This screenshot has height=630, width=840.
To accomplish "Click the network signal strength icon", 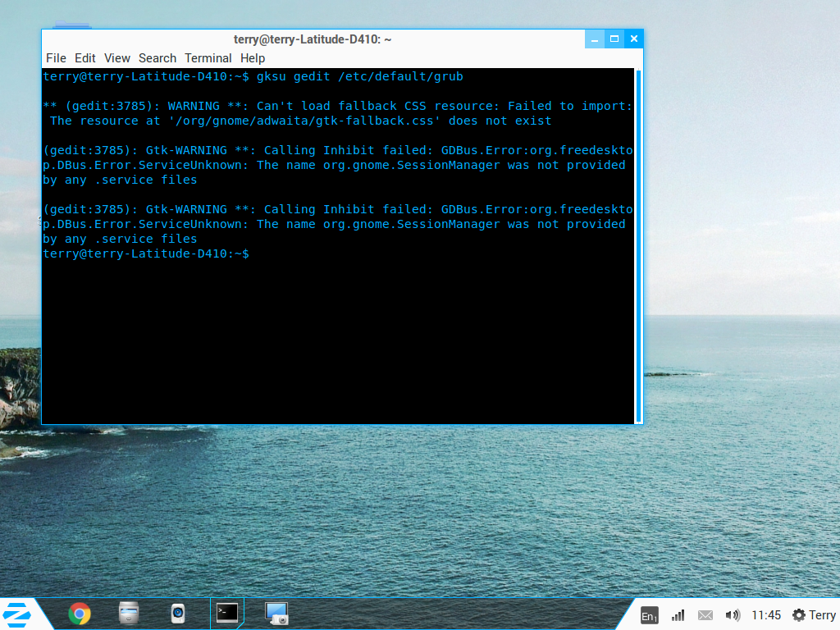I will (678, 615).
